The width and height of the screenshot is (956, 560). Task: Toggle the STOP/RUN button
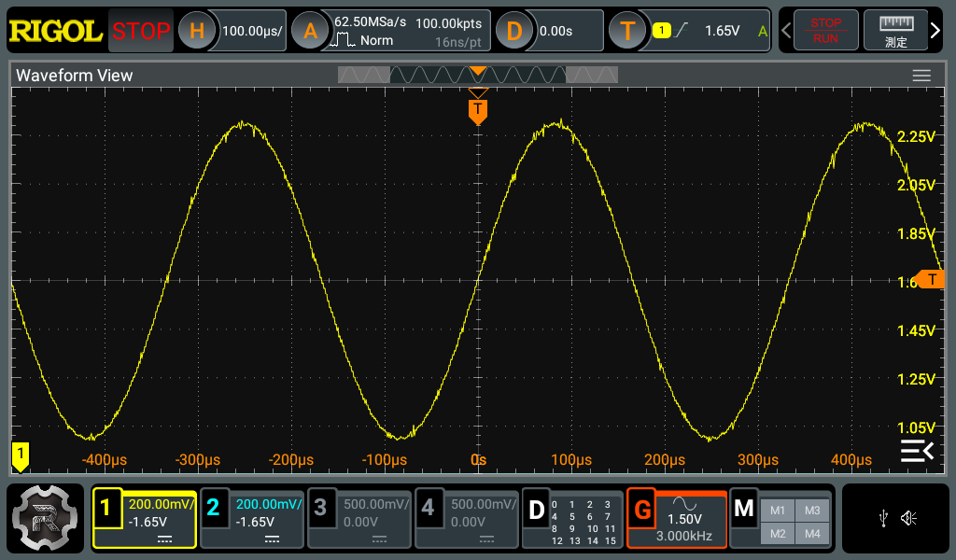tap(826, 30)
